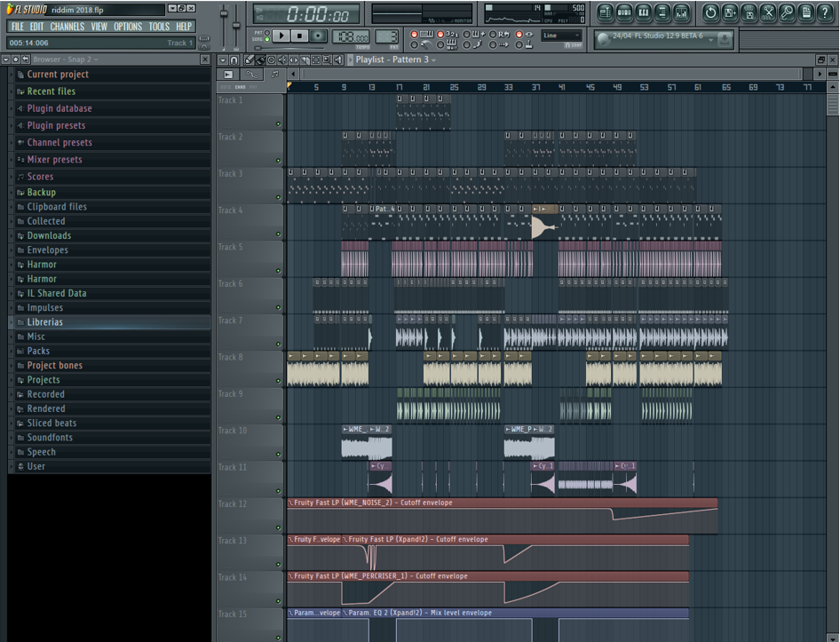Screen dimensions: 840x642
Task: Click the Play button
Action: [281, 36]
